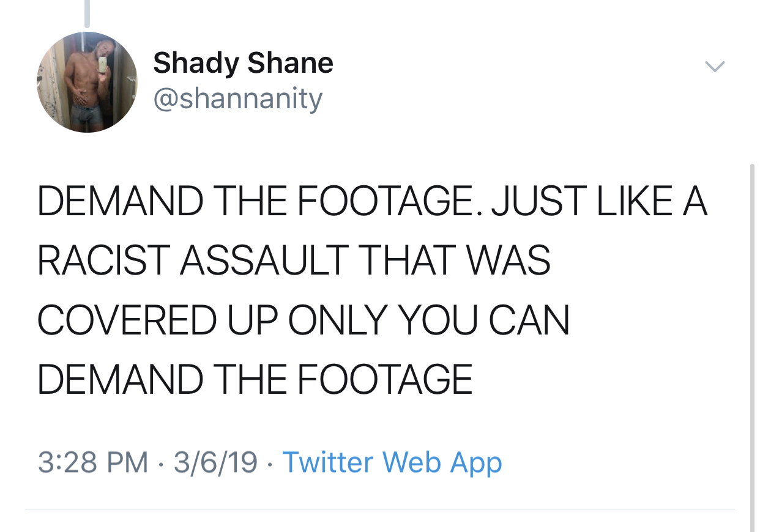
Task: Open the @shannanity handle link
Action: click(237, 99)
